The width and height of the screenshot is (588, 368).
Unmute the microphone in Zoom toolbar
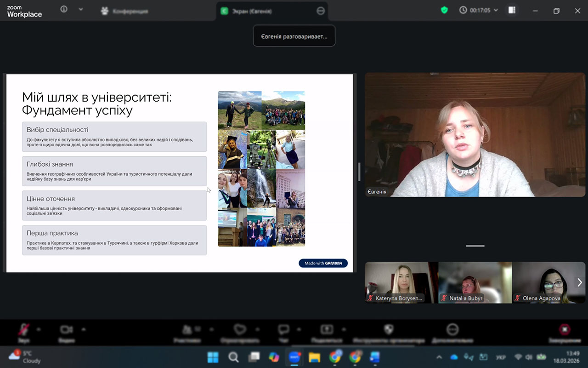pyautogui.click(x=24, y=330)
